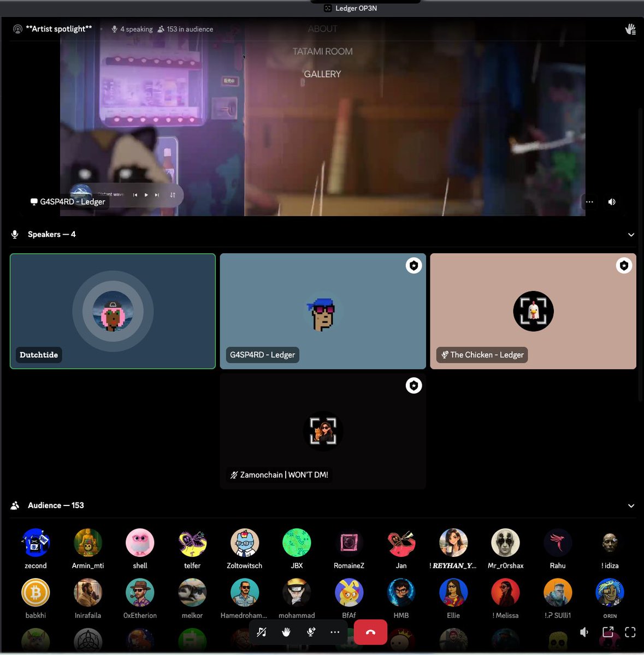Image resolution: width=644 pixels, height=655 pixels.
Task: Collapse the Audience section chevron
Action: point(631,506)
